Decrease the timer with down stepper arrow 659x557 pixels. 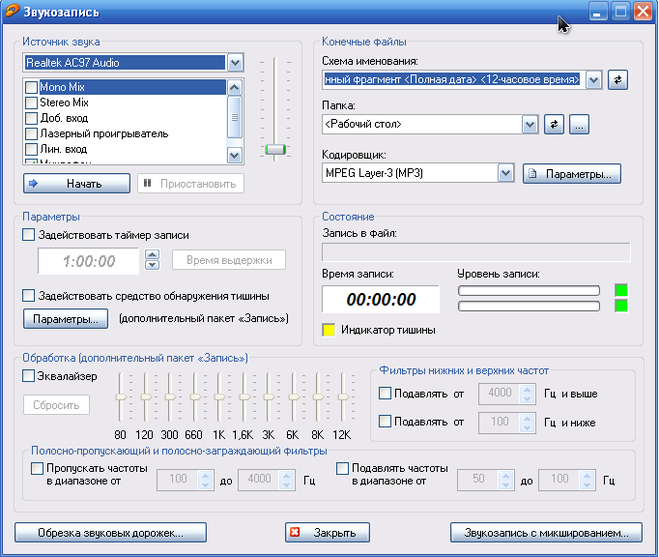click(x=152, y=265)
